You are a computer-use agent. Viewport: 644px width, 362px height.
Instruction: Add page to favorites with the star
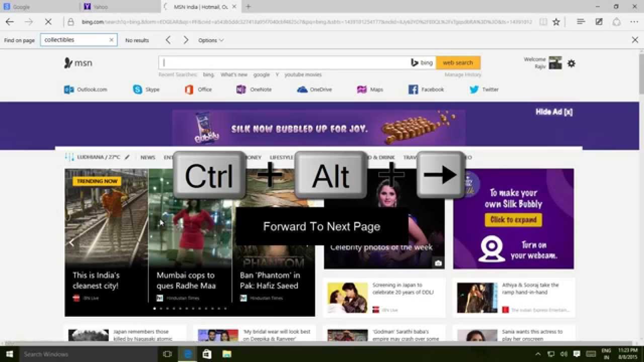point(556,22)
